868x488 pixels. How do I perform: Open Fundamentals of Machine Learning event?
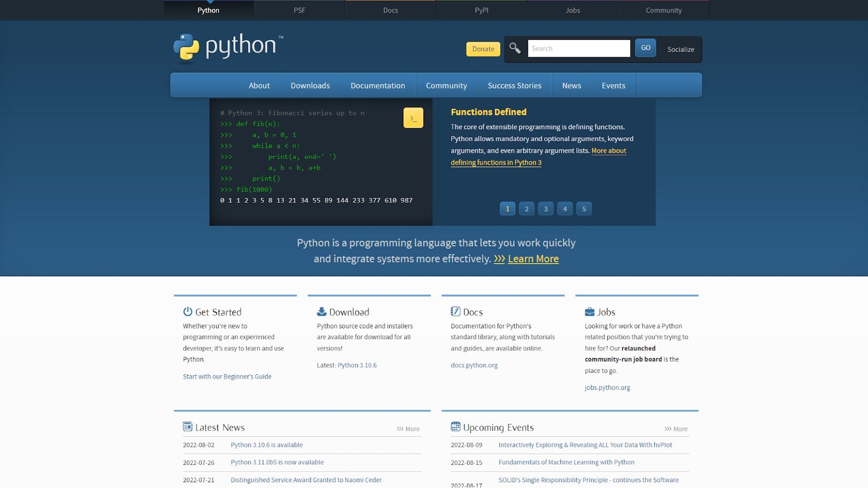coord(567,462)
